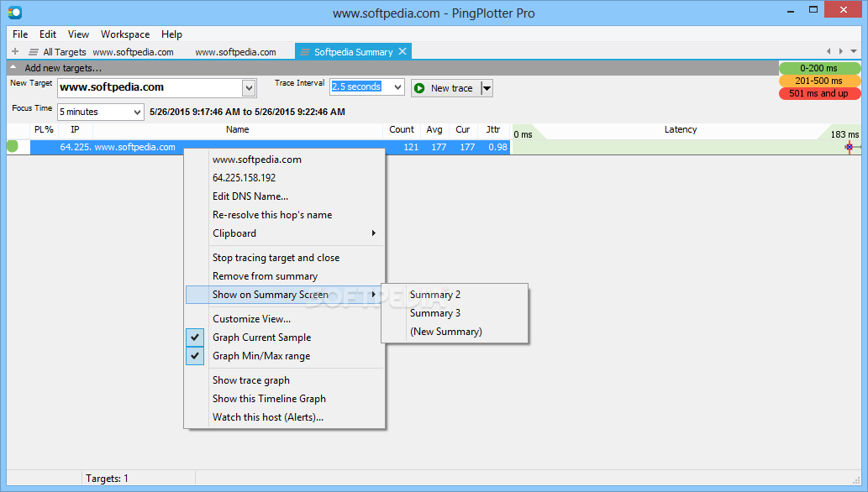868x492 pixels.
Task: Select Re-resolve this hop's name
Action: [x=272, y=215]
